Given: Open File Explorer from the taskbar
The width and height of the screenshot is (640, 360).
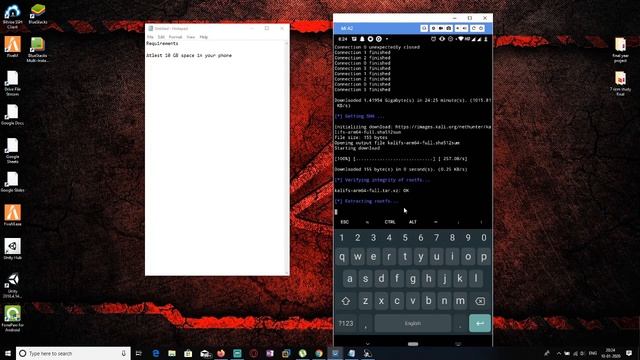Looking at the screenshot, I should [172, 353].
